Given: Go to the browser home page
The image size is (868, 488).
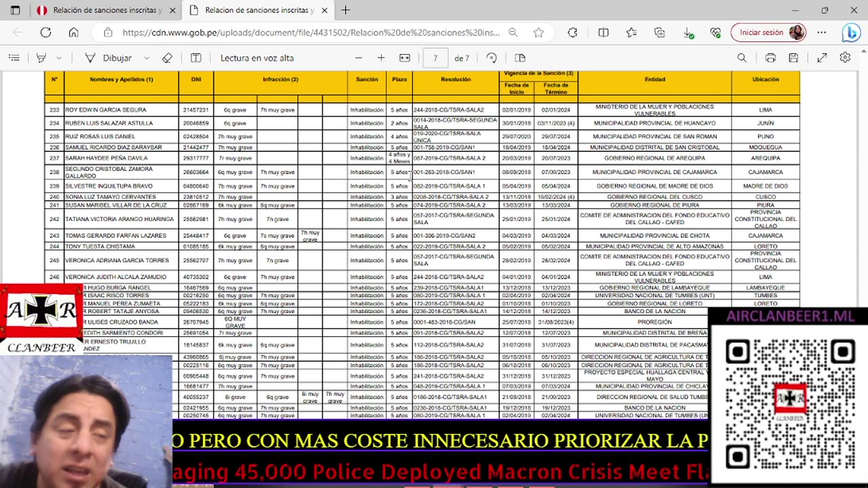Looking at the screenshot, I should click(73, 32).
